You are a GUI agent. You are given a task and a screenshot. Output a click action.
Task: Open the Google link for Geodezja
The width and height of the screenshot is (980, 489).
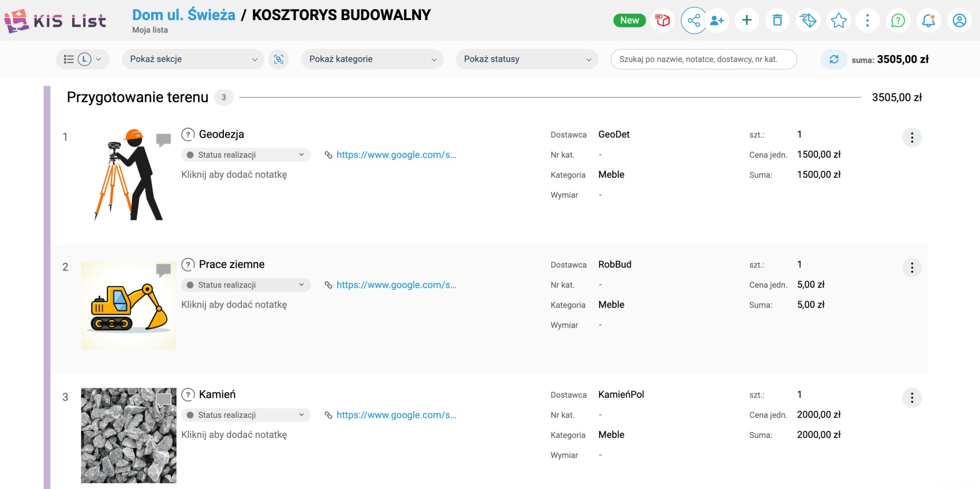pos(396,155)
